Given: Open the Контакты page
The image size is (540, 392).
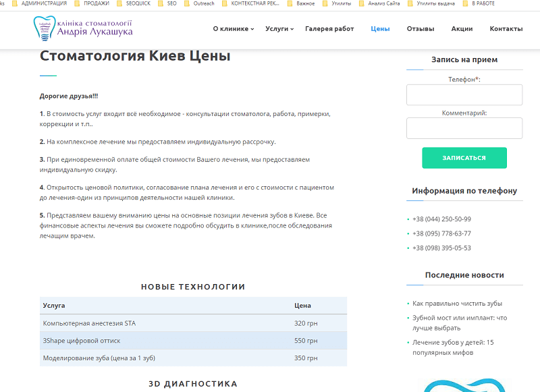Looking at the screenshot, I should coord(506,29).
